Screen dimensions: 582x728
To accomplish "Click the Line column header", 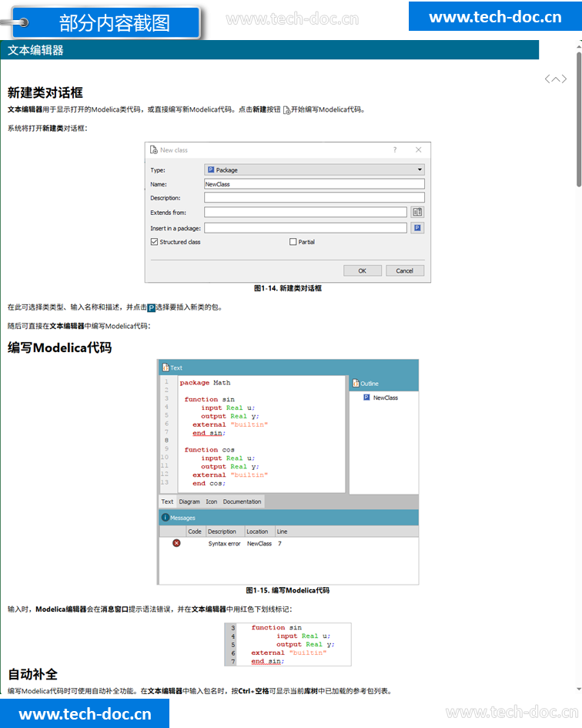I will [x=283, y=531].
